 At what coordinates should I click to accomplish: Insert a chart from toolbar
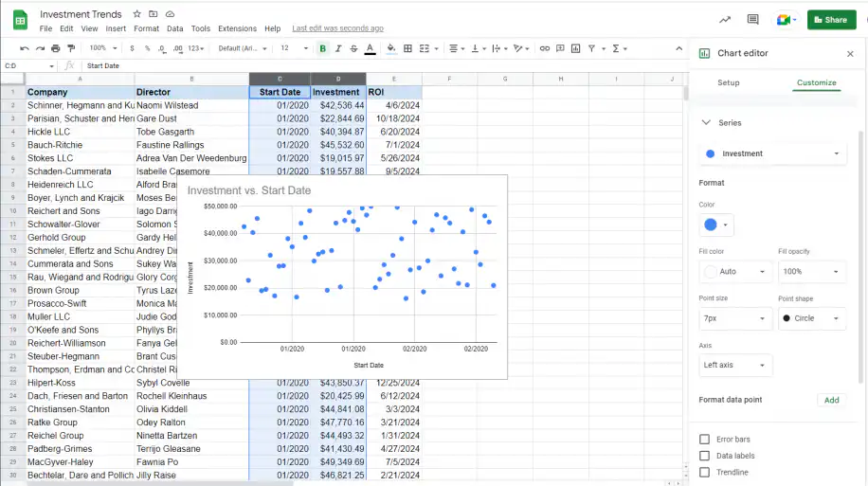pyautogui.click(x=576, y=48)
